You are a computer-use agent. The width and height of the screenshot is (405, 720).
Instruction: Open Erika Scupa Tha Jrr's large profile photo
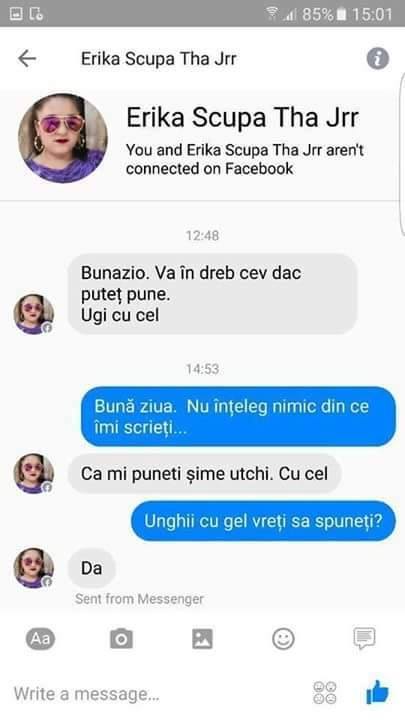63,138
